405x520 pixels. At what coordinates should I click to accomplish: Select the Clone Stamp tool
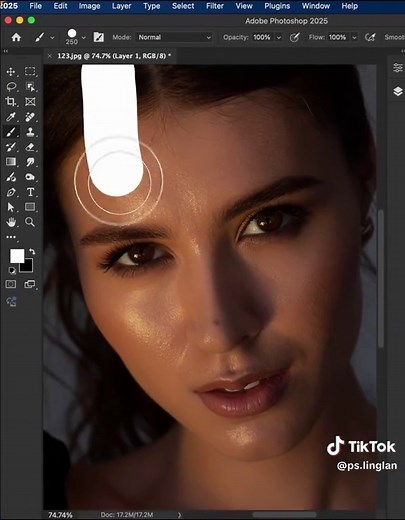click(30, 132)
